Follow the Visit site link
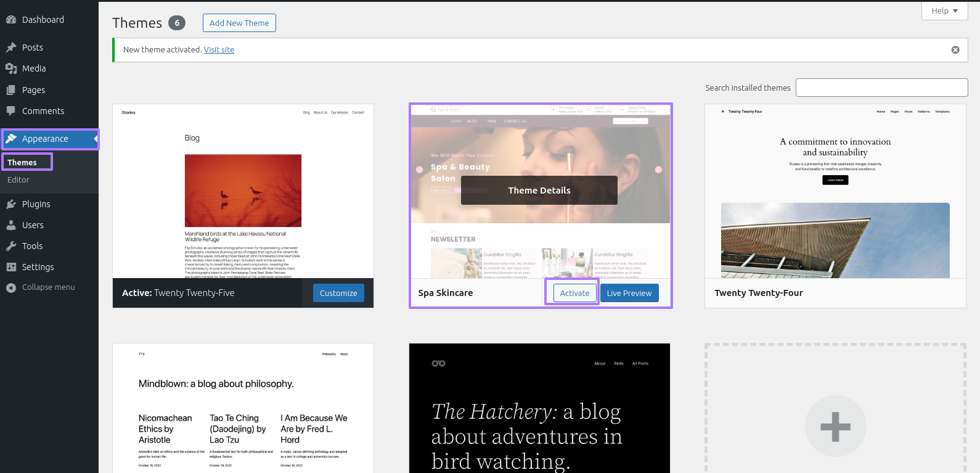980x473 pixels. click(219, 50)
